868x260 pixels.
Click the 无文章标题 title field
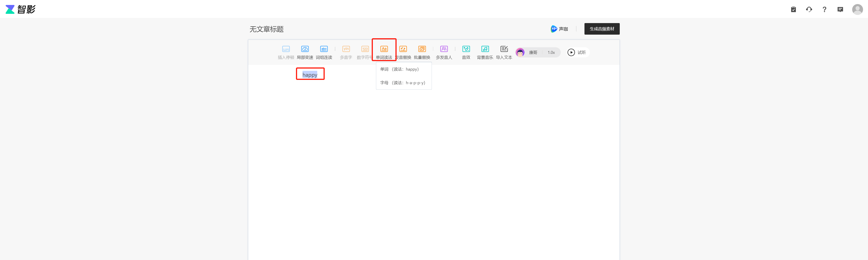(x=267, y=29)
